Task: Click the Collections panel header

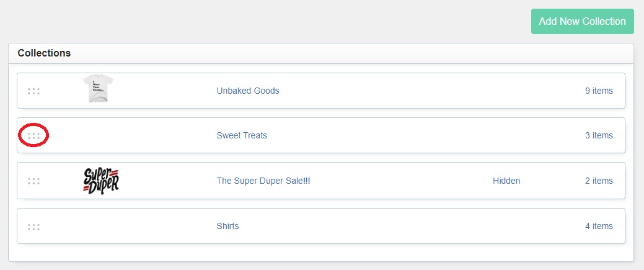Action: pos(321,53)
